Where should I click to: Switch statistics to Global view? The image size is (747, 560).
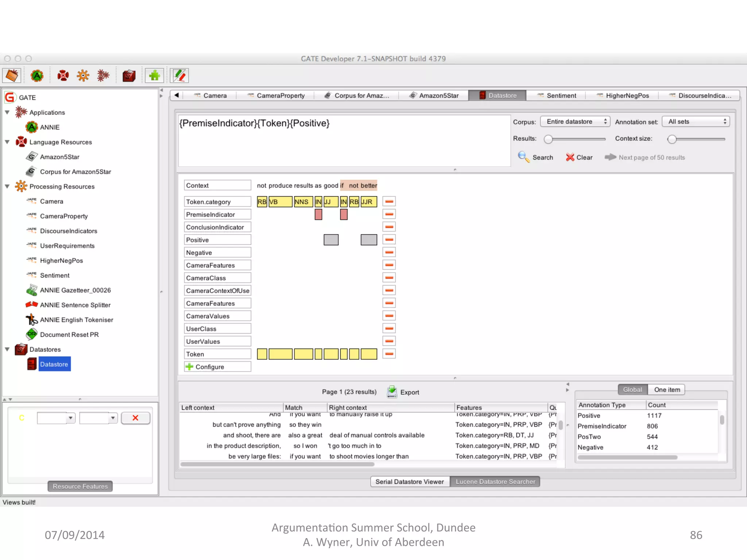click(632, 389)
